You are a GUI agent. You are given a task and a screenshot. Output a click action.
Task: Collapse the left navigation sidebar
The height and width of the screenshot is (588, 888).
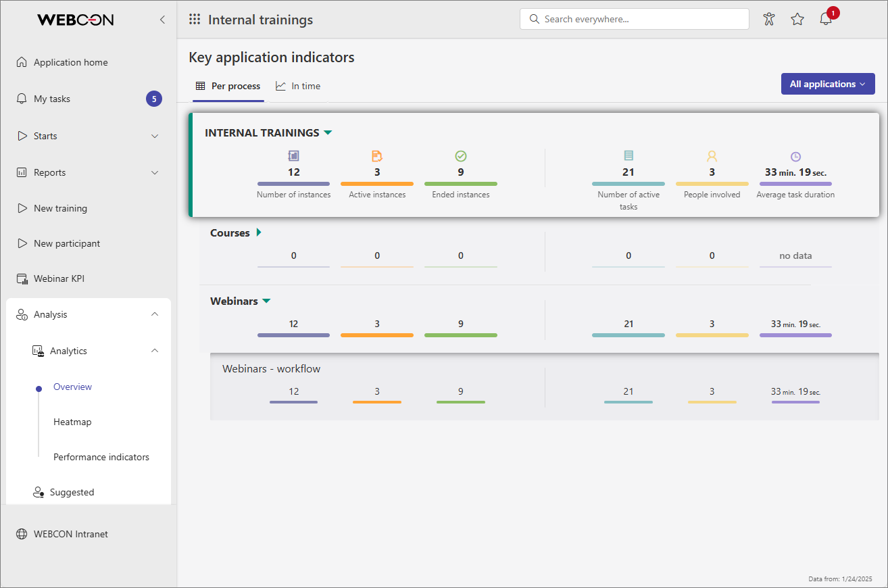(x=162, y=20)
